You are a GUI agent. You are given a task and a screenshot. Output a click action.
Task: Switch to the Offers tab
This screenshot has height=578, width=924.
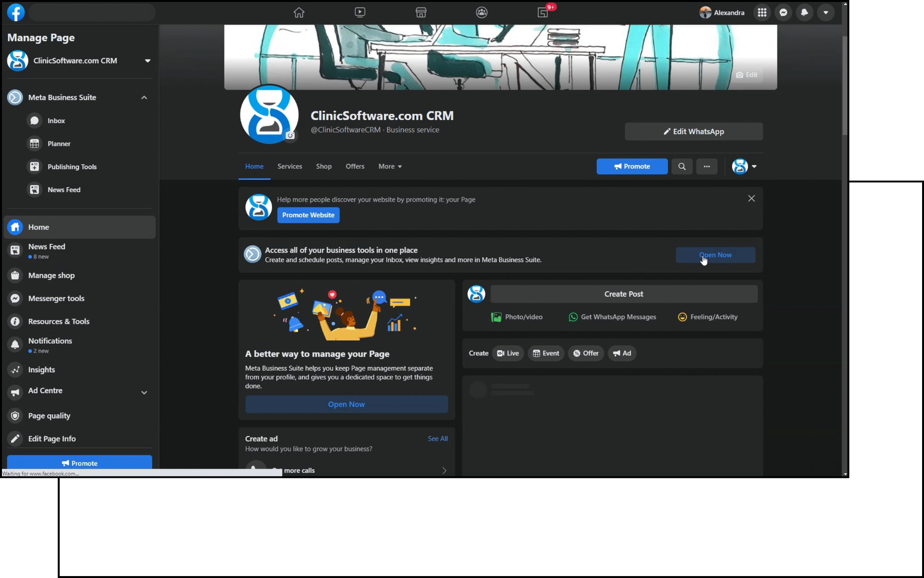point(355,166)
